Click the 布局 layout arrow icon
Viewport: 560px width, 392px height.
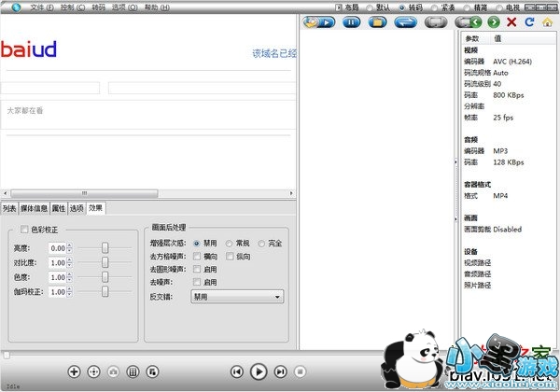coord(339,7)
